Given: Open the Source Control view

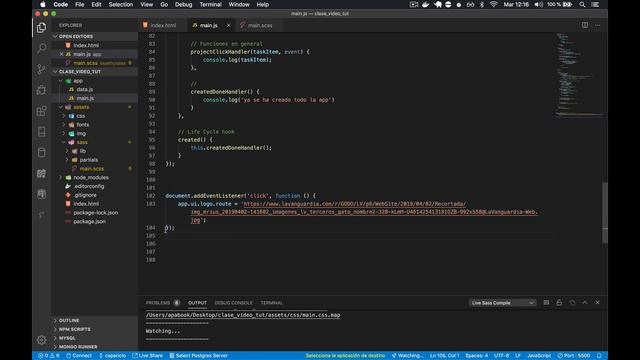Looking at the screenshot, I should click(x=41, y=69).
